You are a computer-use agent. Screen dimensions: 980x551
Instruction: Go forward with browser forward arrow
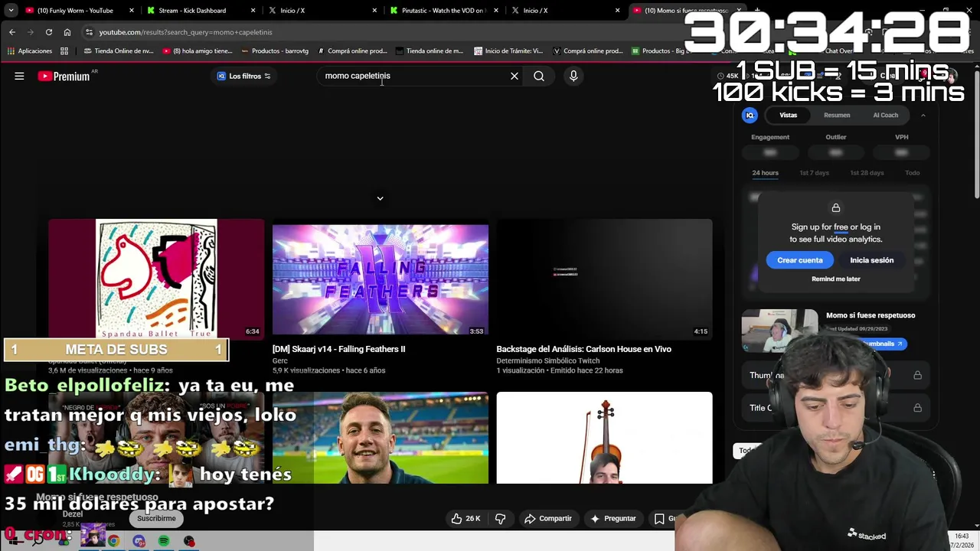[x=31, y=32]
